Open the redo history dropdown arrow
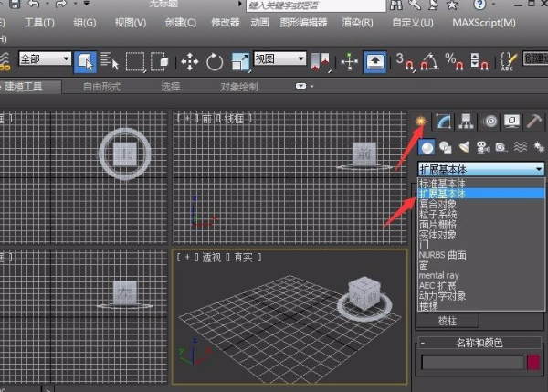 click(x=75, y=5)
